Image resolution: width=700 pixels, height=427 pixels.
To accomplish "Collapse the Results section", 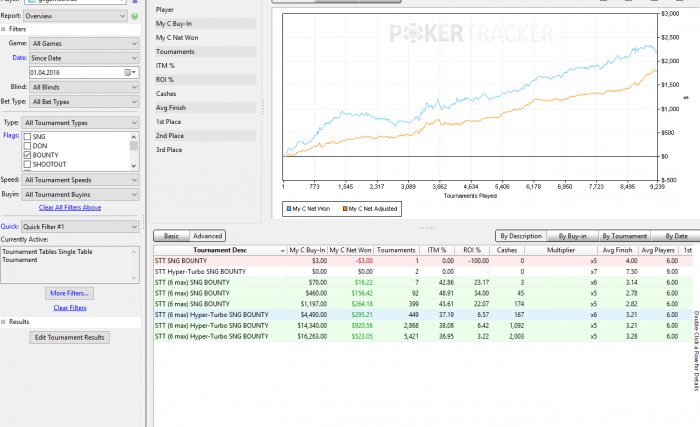I will pyautogui.click(x=3, y=322).
